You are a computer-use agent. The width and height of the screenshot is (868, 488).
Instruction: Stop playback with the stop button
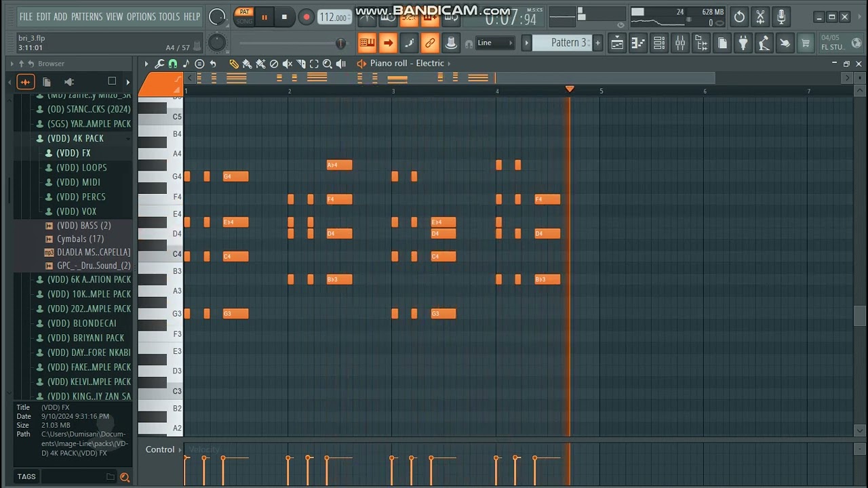284,17
